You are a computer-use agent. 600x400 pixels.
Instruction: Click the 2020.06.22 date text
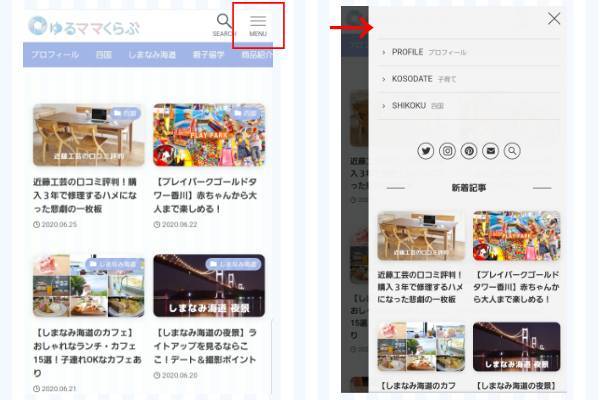click(179, 225)
